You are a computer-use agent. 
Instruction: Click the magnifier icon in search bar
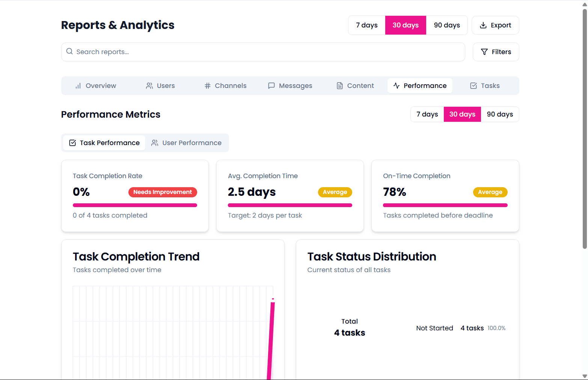pyautogui.click(x=69, y=51)
